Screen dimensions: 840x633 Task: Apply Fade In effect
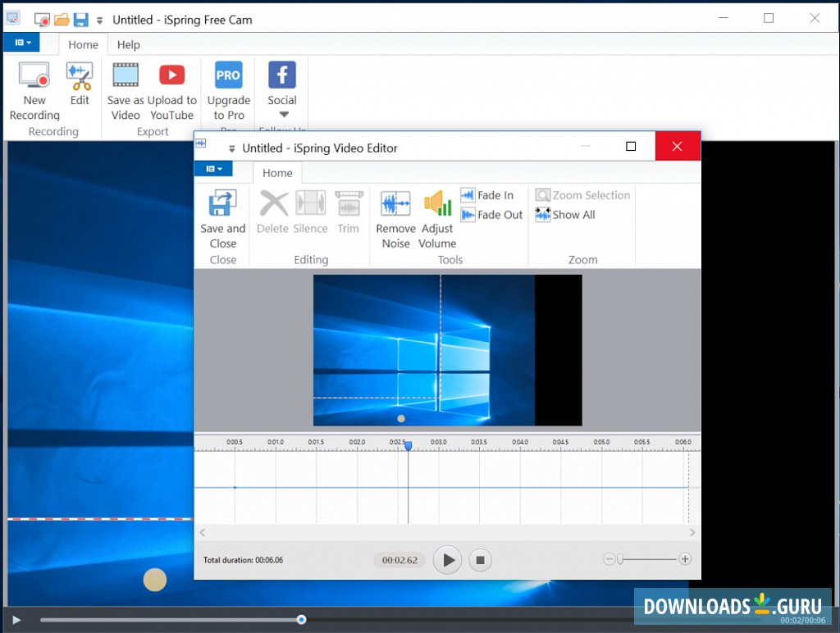pyautogui.click(x=488, y=195)
